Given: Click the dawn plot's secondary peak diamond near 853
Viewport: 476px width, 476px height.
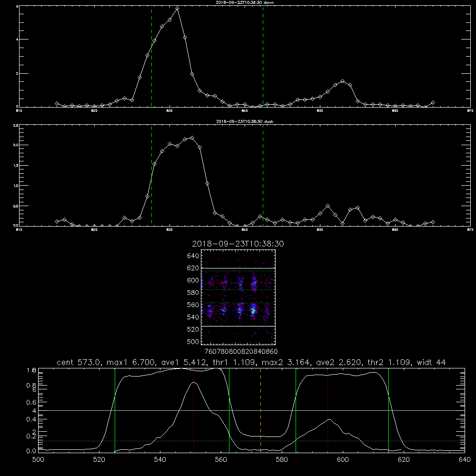Looking at the screenshot, I should (x=343, y=81).
